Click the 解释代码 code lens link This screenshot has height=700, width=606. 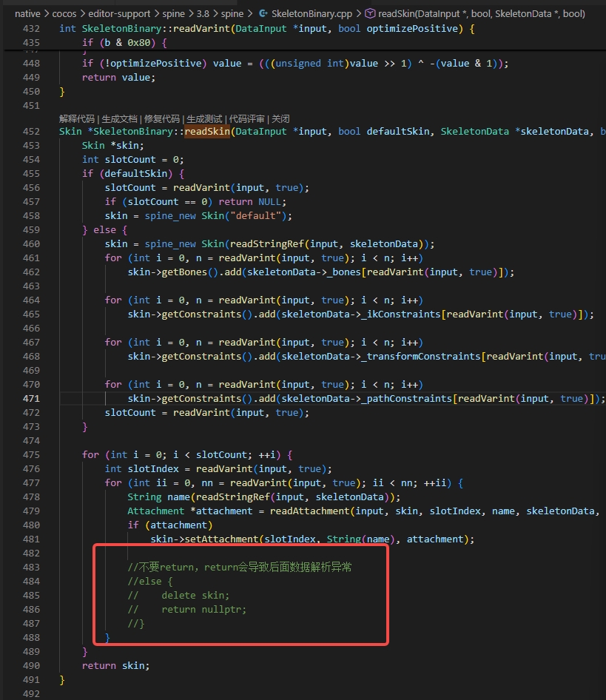coord(77,118)
